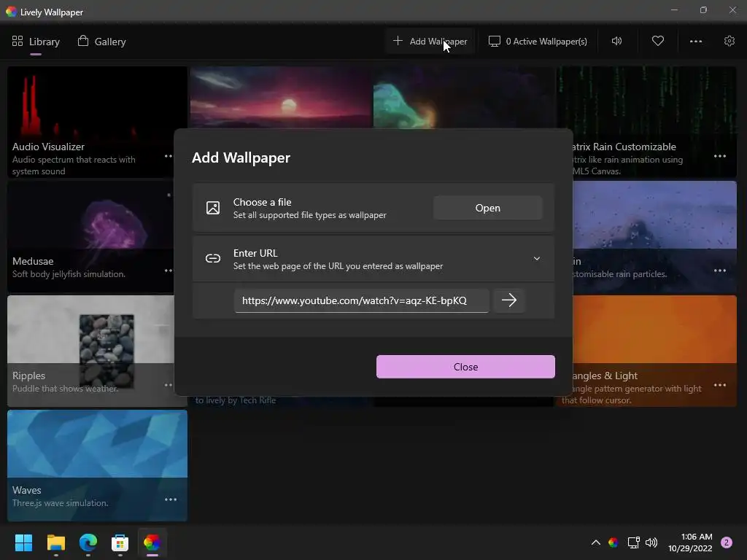Open options for Waves wallpaper

click(171, 499)
